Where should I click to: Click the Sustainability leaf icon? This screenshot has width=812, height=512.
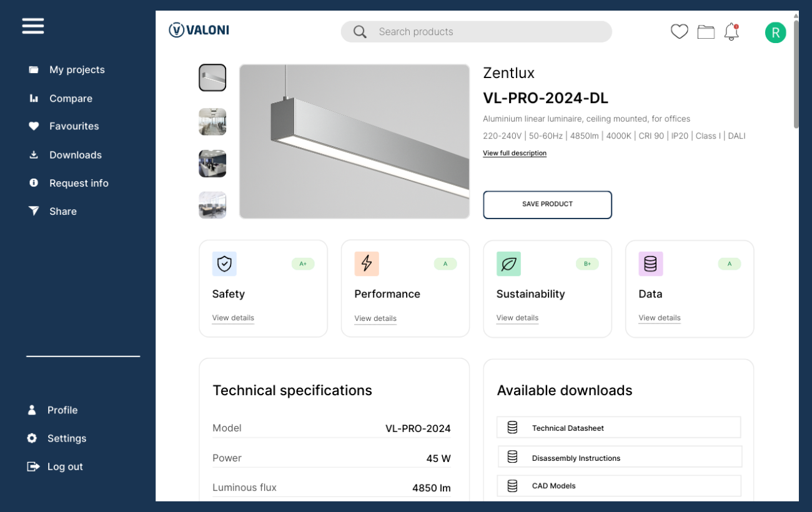(x=508, y=264)
